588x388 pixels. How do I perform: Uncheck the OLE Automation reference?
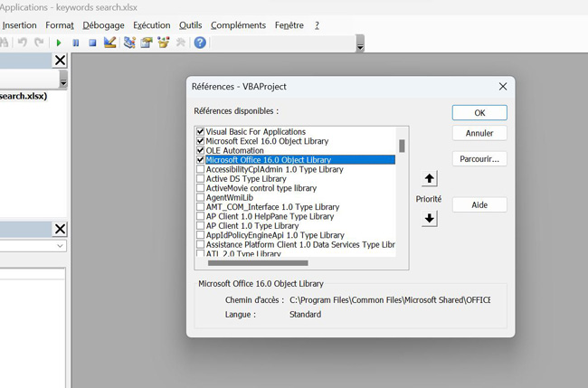201,150
